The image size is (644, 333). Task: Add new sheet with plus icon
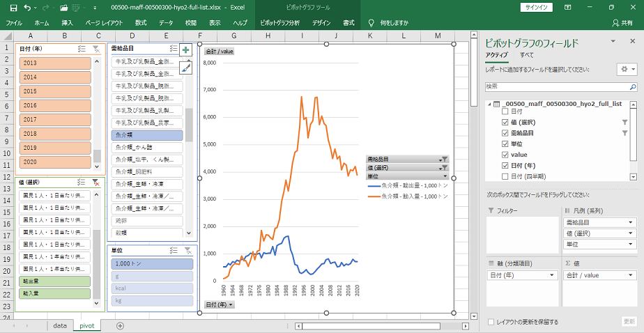pos(120,325)
